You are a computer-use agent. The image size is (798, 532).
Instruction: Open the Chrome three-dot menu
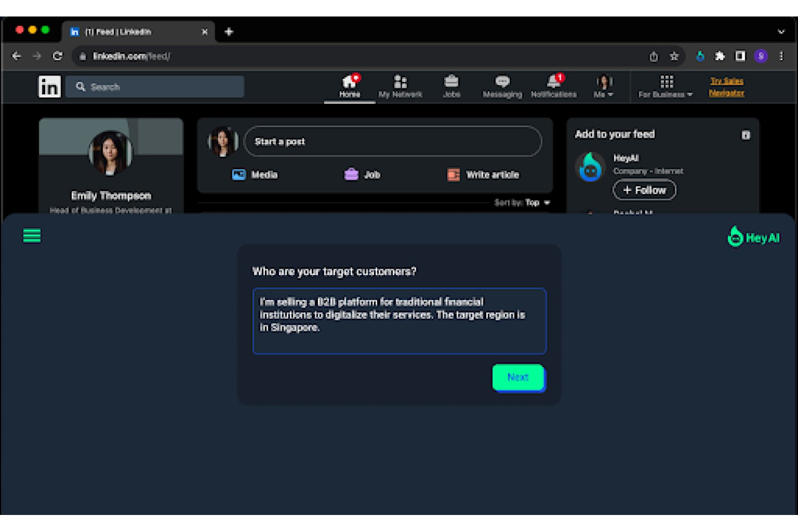781,56
